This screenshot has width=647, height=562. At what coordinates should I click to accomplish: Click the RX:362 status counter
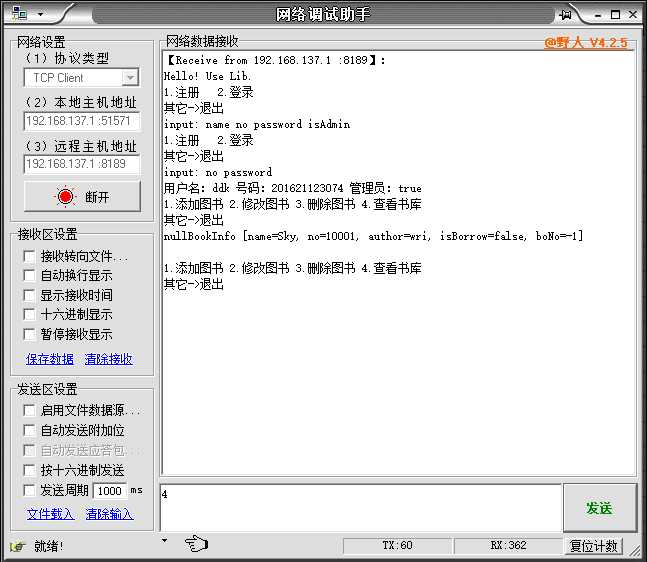(508, 545)
